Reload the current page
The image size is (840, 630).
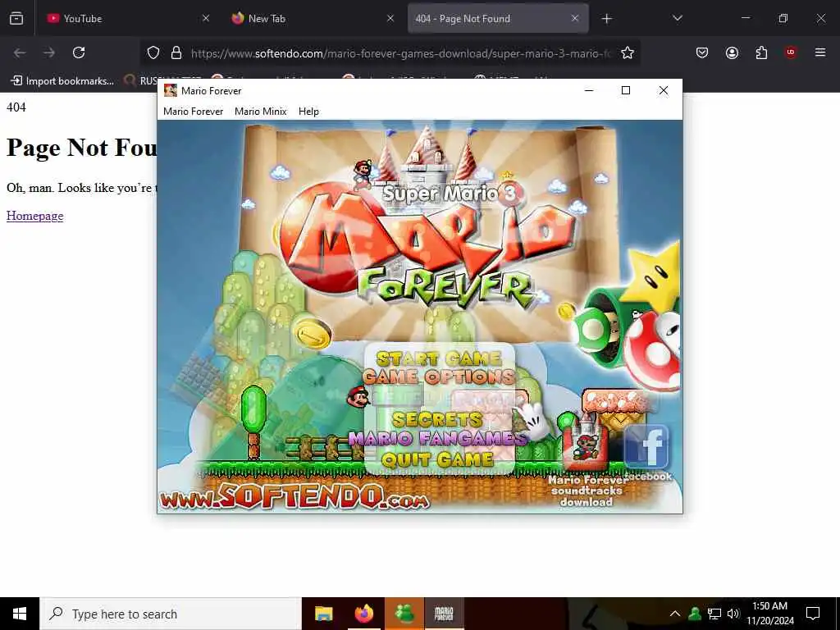[79, 52]
